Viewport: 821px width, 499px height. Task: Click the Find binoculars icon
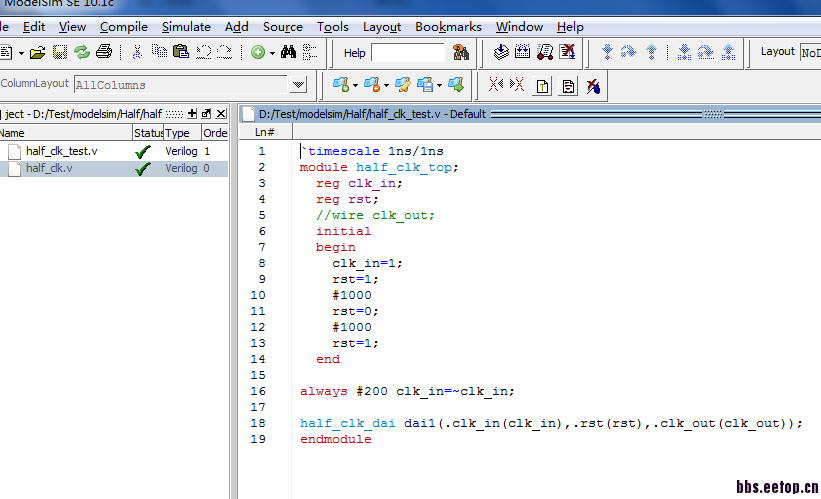pyautogui.click(x=289, y=52)
